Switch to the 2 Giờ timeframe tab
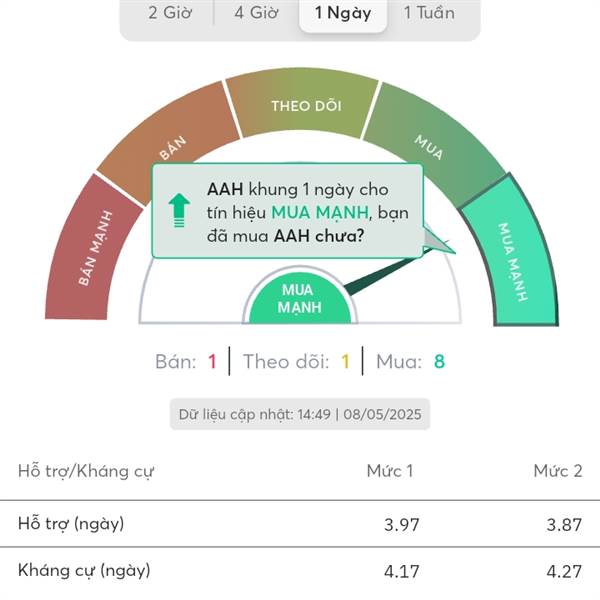The width and height of the screenshot is (600, 600). [170, 13]
